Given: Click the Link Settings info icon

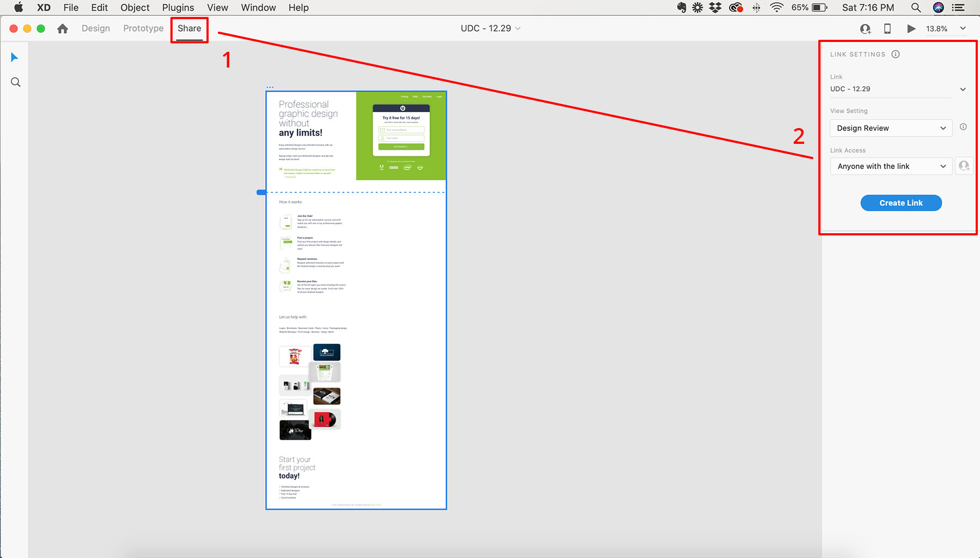Looking at the screenshot, I should point(896,54).
